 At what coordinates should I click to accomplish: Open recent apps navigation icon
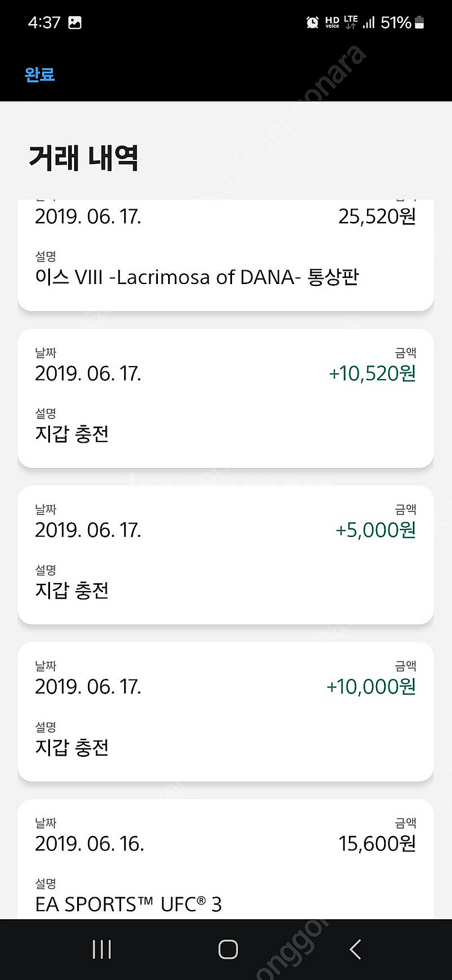[x=101, y=949]
